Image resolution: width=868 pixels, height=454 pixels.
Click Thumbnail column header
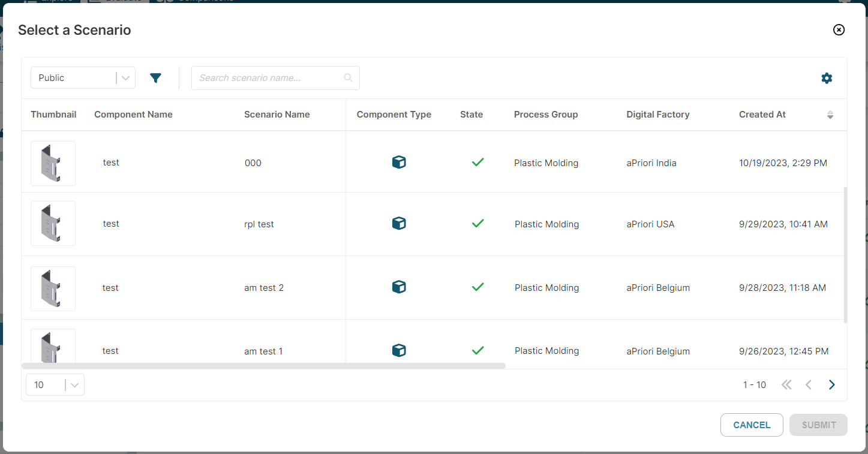(x=53, y=115)
